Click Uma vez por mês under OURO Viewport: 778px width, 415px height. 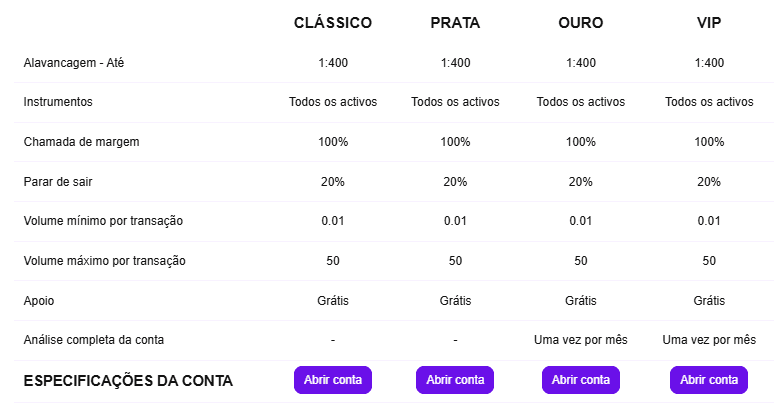581,340
